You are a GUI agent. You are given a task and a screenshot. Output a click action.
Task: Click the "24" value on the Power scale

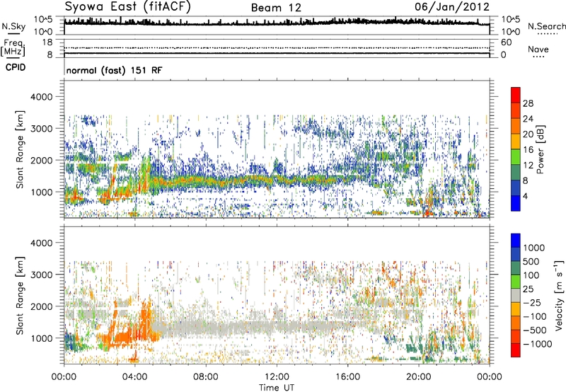pyautogui.click(x=528, y=119)
